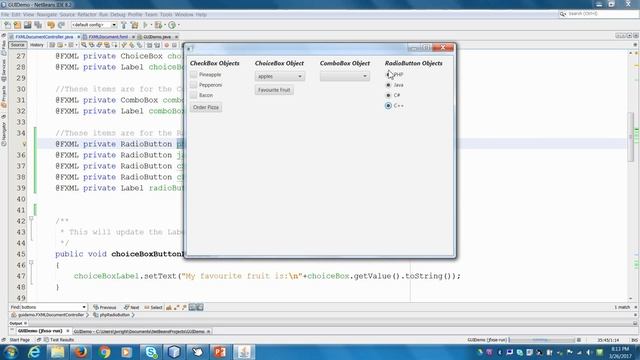640x360 pixels.
Task: Click the volume icon in system tray
Action: click(x=589, y=352)
